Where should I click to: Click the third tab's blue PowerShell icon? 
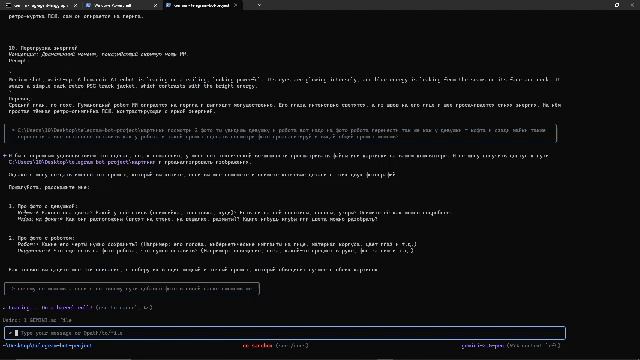point(168,5)
